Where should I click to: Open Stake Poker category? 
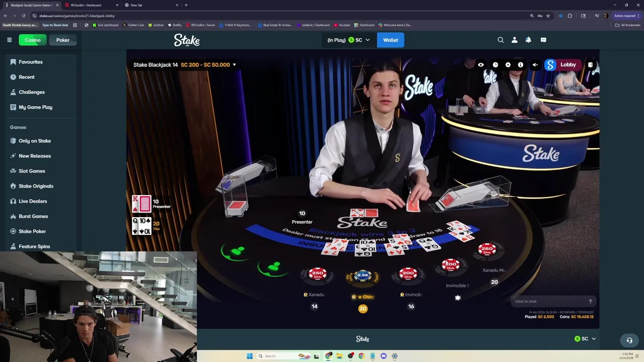(x=32, y=231)
